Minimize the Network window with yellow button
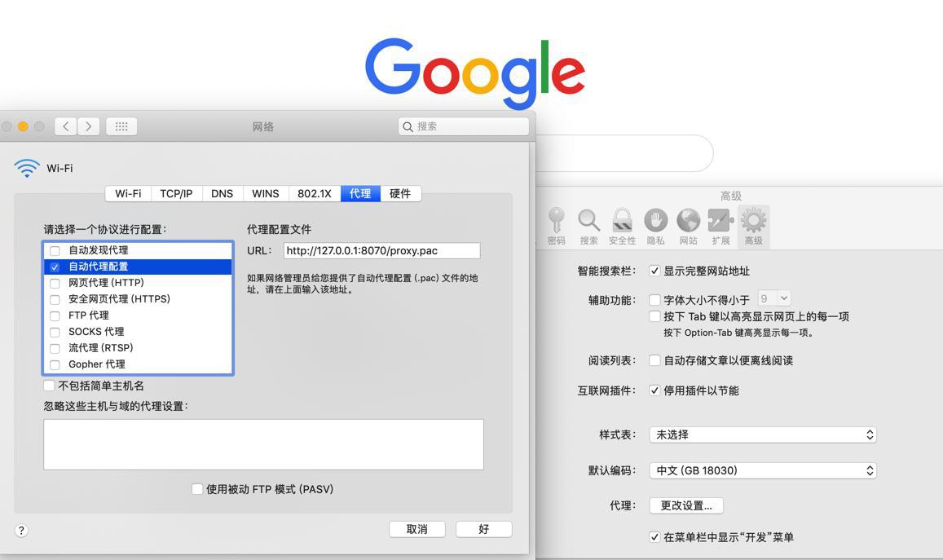The image size is (943, 560). click(x=23, y=126)
